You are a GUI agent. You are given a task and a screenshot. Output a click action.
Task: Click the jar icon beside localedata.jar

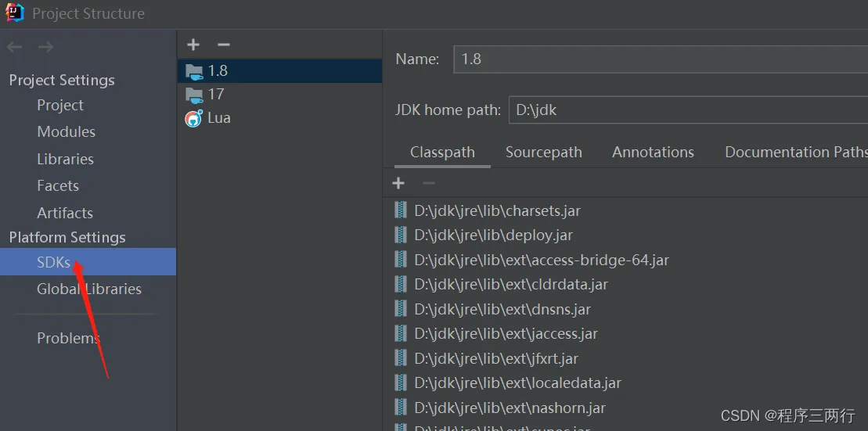point(400,383)
